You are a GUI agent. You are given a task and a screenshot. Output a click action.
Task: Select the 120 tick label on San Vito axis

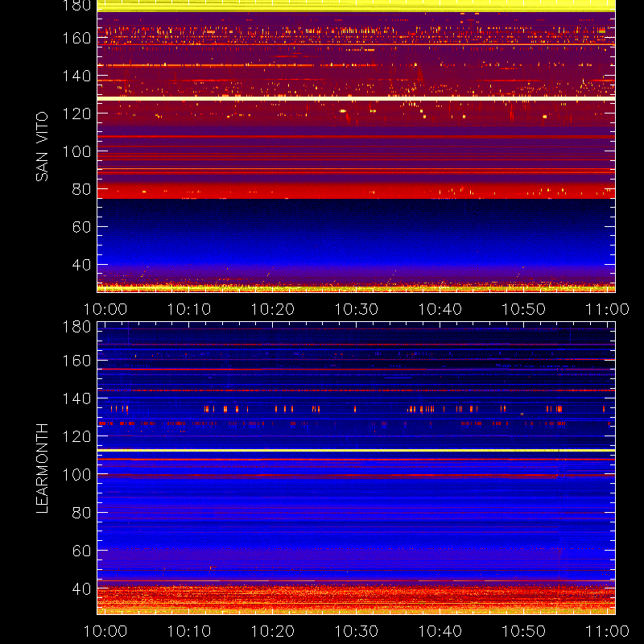pyautogui.click(x=76, y=114)
